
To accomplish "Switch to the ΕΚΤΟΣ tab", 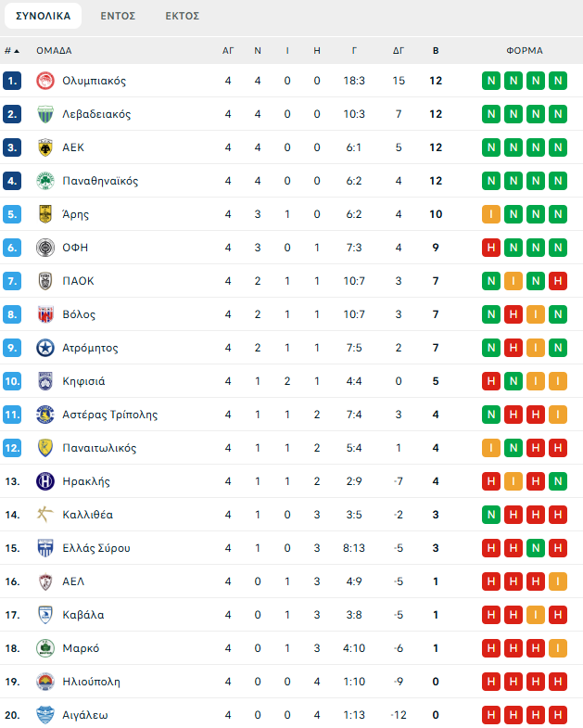I will [182, 16].
